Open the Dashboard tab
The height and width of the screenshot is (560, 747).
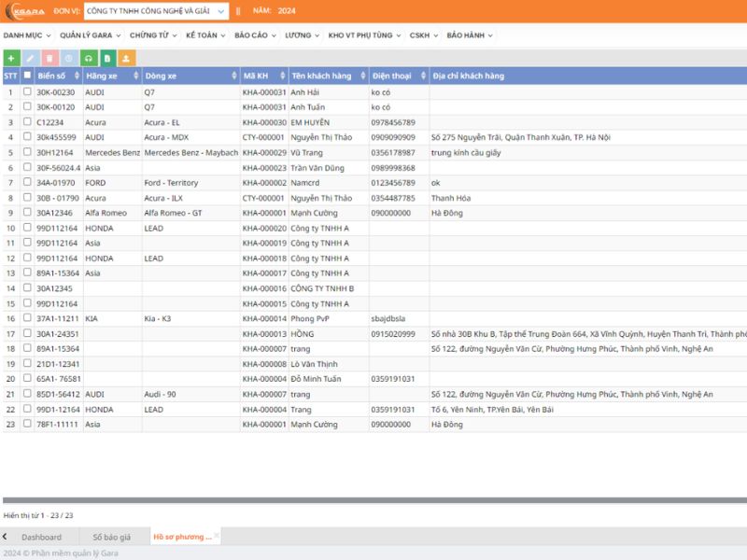point(41,537)
